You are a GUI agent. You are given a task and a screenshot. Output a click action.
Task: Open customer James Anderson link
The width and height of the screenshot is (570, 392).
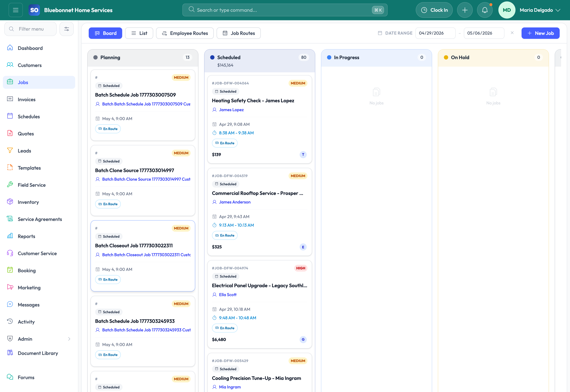point(235,202)
